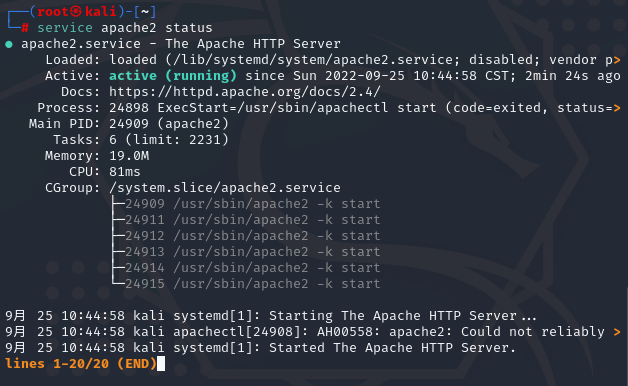Click the 'service' command word
This screenshot has height=386, width=628.
pos(65,28)
